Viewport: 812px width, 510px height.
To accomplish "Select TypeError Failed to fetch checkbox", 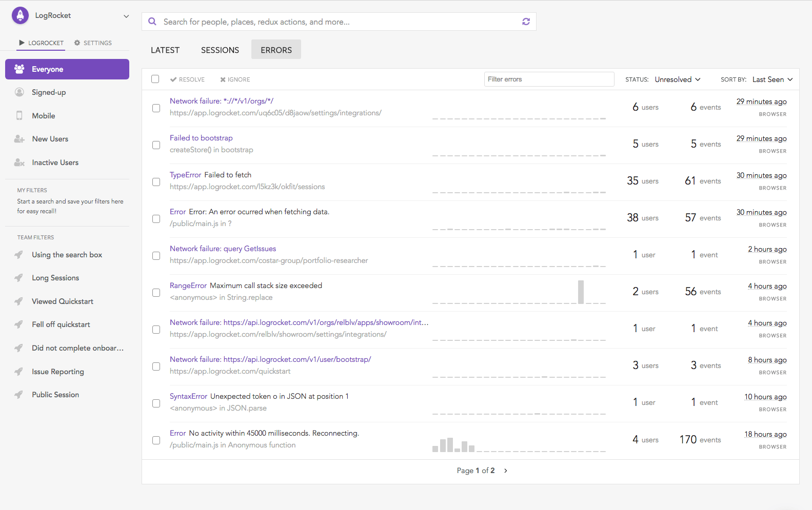I will 156,182.
